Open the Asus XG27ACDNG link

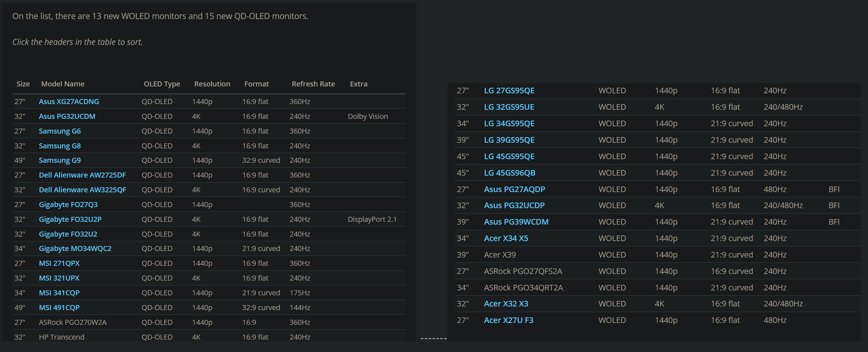click(69, 101)
